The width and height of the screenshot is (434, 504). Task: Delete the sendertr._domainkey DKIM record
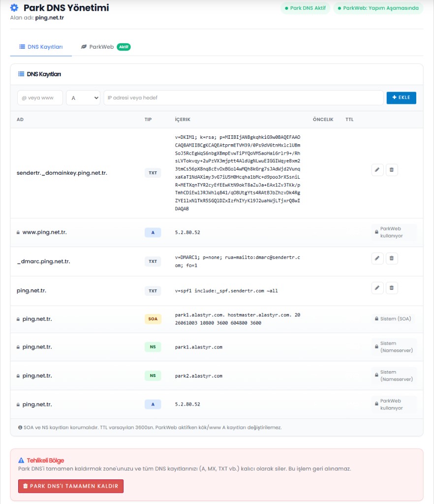click(x=392, y=170)
